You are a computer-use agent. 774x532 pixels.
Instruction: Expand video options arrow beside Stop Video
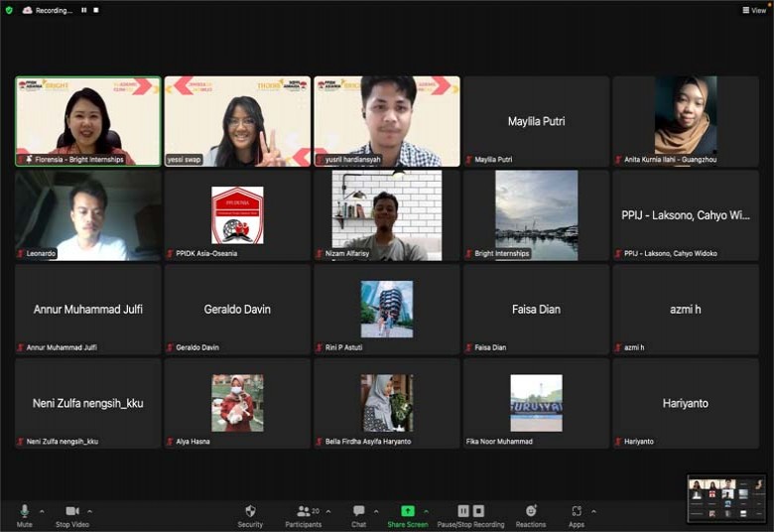tap(90, 511)
